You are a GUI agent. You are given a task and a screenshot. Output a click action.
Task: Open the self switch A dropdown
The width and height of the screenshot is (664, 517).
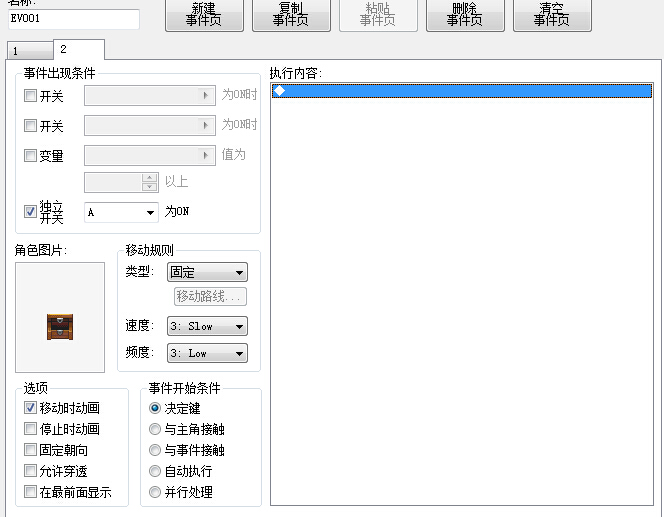click(x=121, y=212)
